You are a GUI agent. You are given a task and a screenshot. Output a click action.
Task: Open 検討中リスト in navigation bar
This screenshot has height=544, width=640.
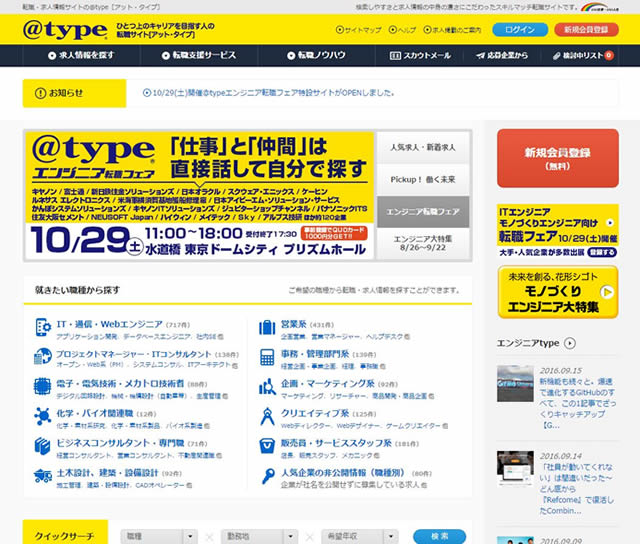pos(583,56)
